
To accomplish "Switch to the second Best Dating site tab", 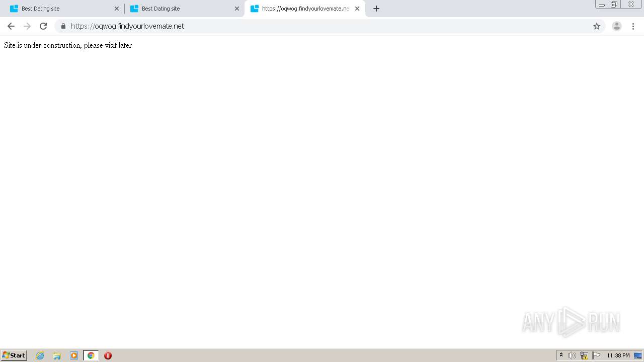I will pyautogui.click(x=184, y=9).
